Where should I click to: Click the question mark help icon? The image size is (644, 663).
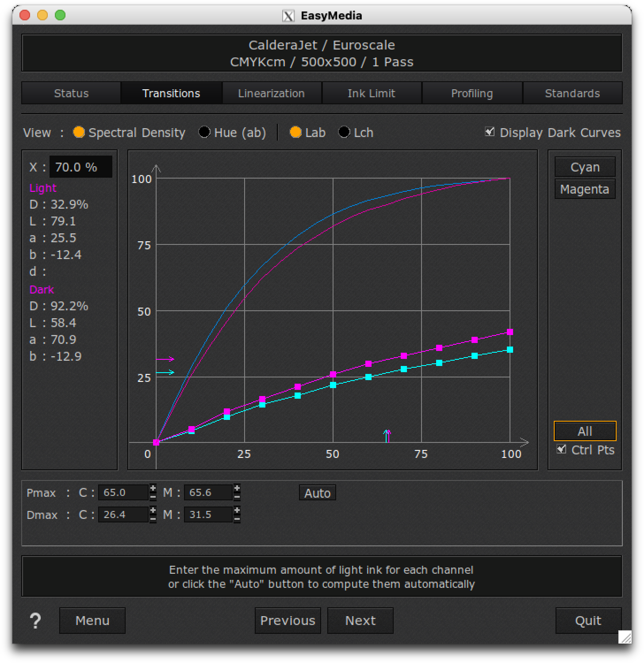35,621
